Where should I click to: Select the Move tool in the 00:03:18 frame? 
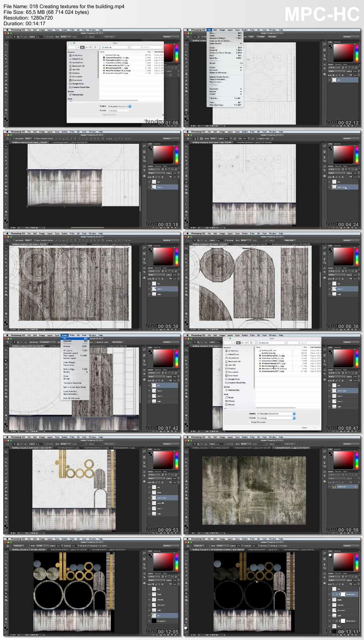pos(6,146)
